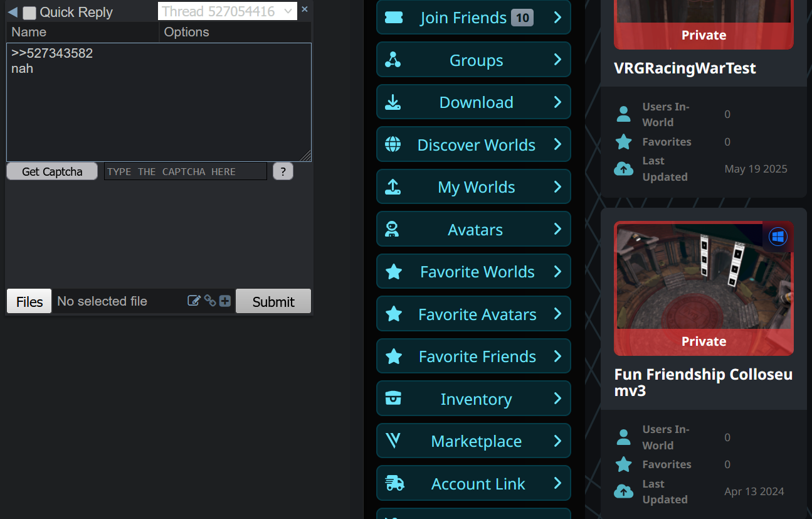
Task: Click the Inventory chest icon
Action: tap(393, 399)
